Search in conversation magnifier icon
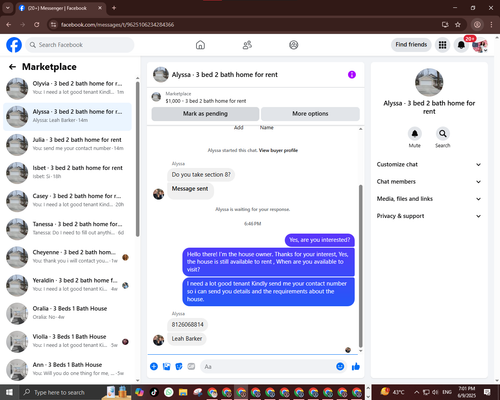This screenshot has height=400, width=500. click(x=443, y=134)
